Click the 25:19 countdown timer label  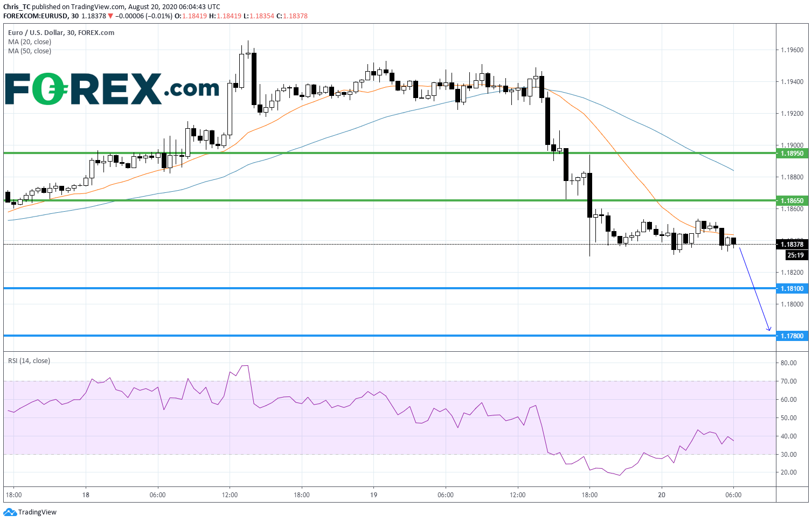[x=795, y=255]
